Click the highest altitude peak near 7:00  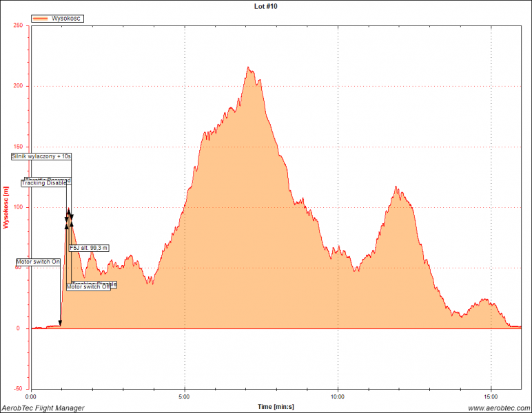[x=248, y=67]
